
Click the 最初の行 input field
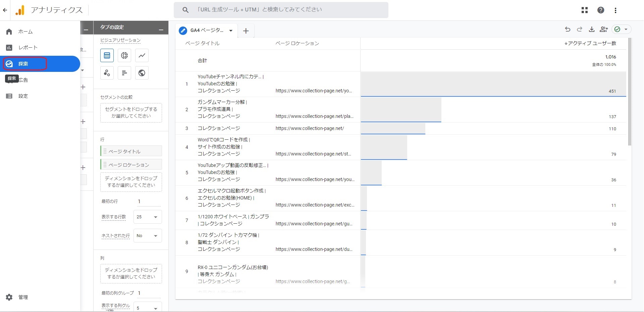[149, 202]
